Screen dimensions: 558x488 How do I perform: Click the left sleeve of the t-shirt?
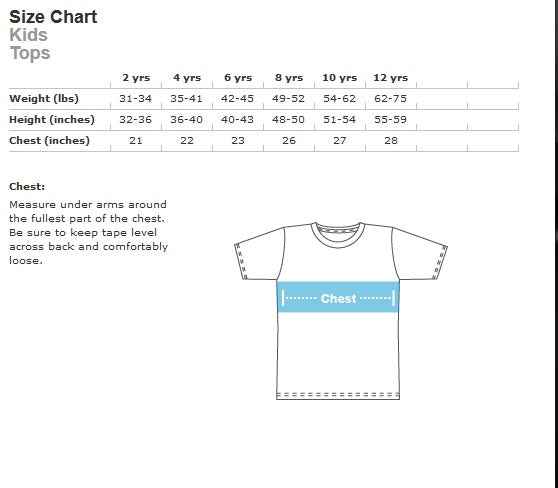(260, 254)
